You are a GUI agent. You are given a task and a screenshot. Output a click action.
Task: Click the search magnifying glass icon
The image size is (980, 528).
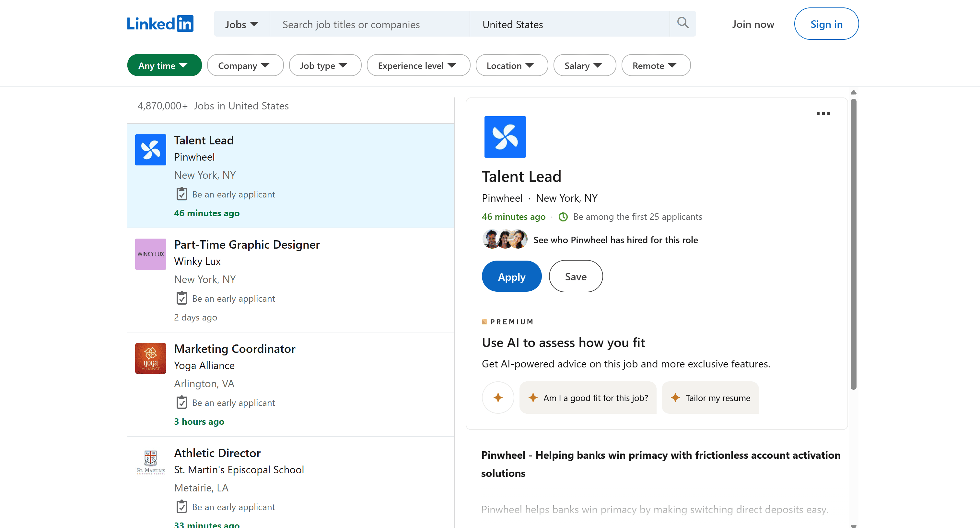pos(682,23)
